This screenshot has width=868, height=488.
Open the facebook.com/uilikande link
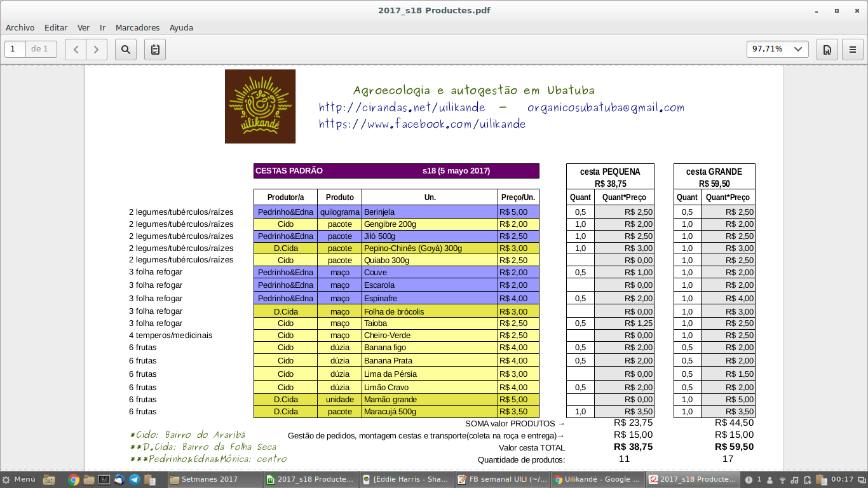pyautogui.click(x=423, y=124)
